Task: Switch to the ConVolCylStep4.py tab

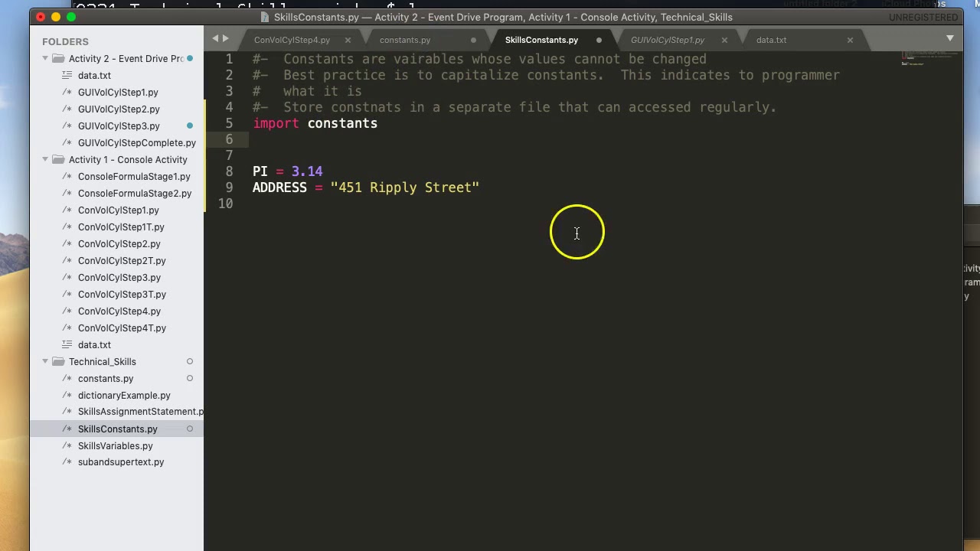Action: click(292, 40)
